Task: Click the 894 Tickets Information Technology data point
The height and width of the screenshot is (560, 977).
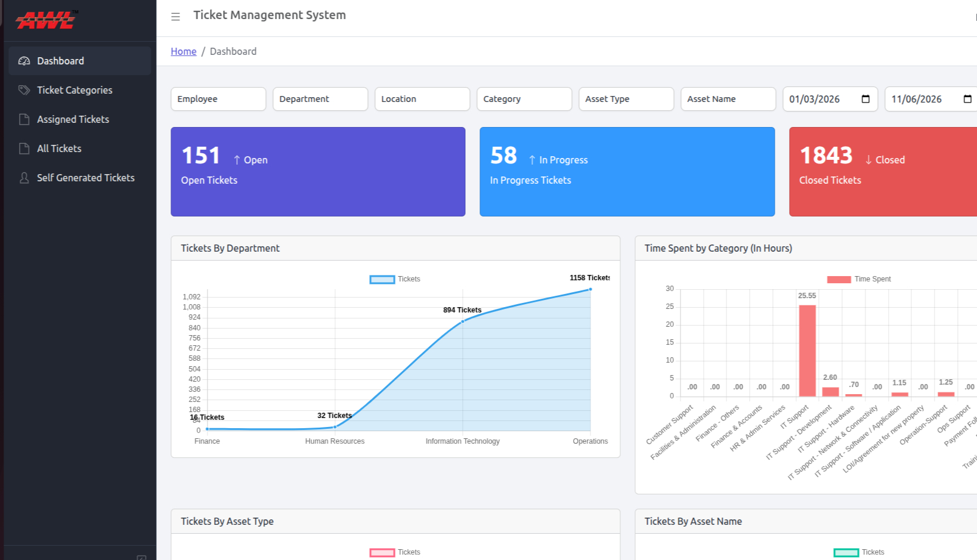Action: tap(463, 321)
